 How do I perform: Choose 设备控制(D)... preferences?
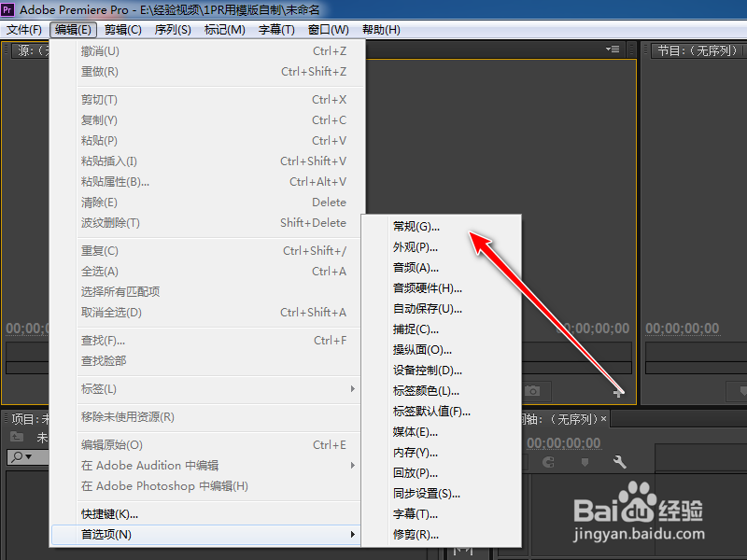click(441, 371)
